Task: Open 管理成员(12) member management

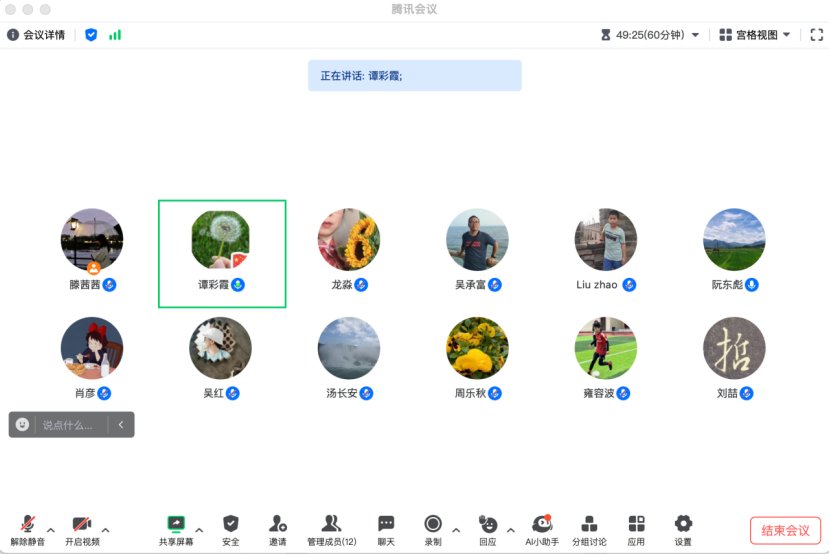Action: (x=331, y=524)
